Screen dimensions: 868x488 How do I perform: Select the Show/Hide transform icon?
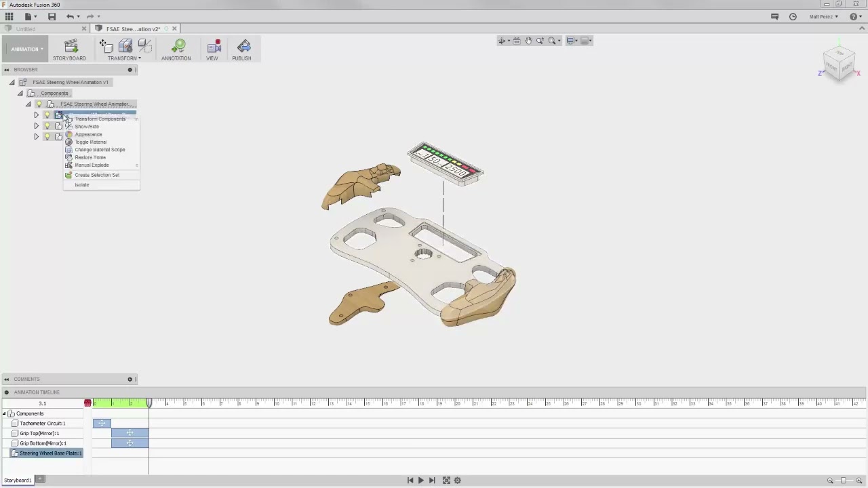(x=144, y=46)
